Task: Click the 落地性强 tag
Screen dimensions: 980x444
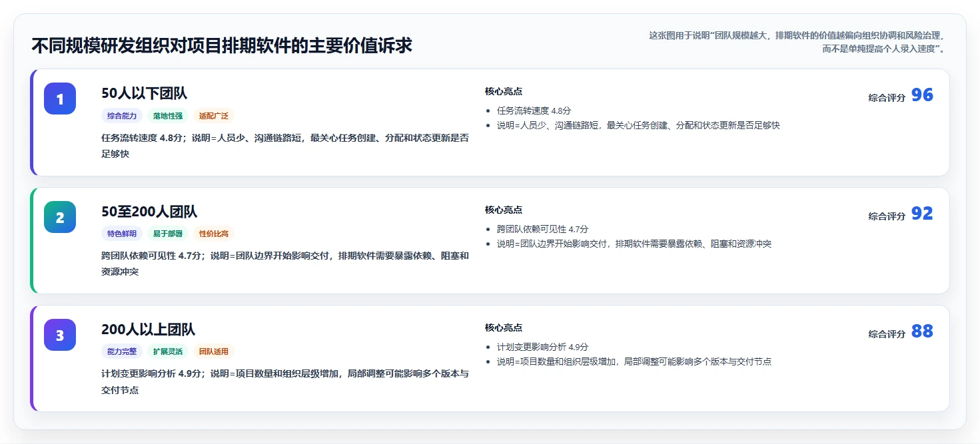Action: [168, 116]
